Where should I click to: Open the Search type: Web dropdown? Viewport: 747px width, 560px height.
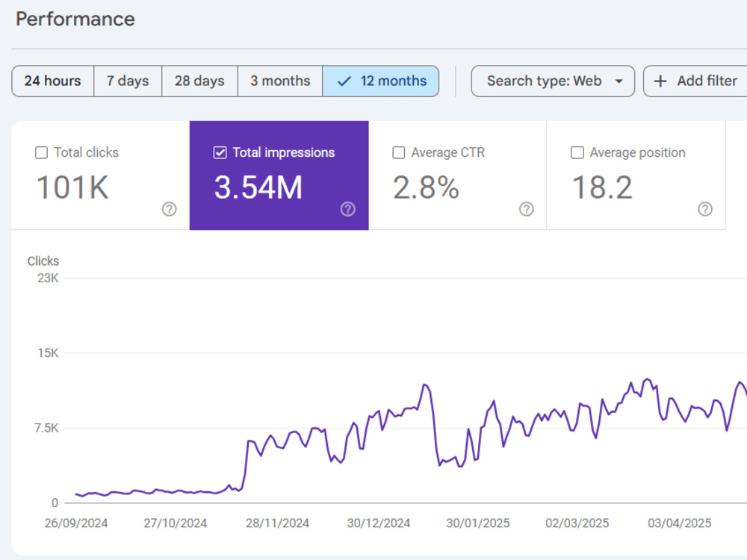pyautogui.click(x=553, y=81)
